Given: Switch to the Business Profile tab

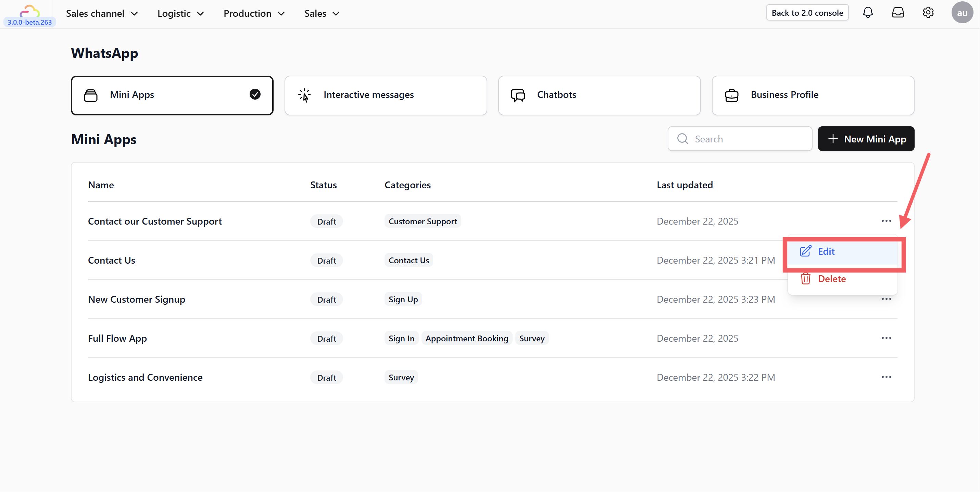Looking at the screenshot, I should (x=813, y=95).
